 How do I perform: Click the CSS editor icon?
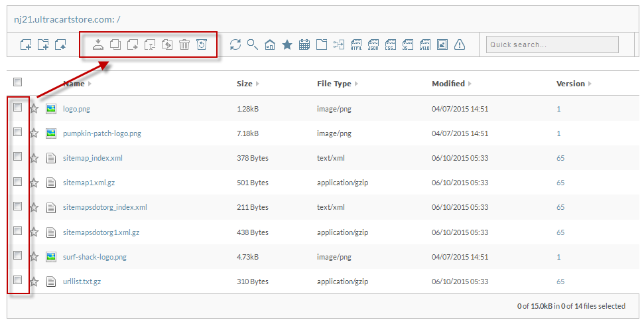click(x=391, y=44)
